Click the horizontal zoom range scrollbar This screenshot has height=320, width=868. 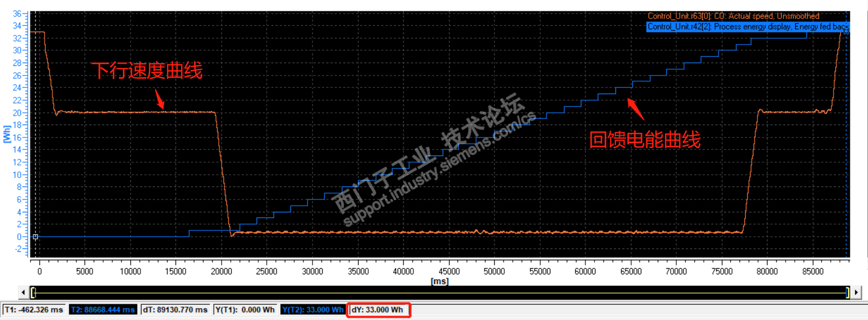tap(440, 292)
